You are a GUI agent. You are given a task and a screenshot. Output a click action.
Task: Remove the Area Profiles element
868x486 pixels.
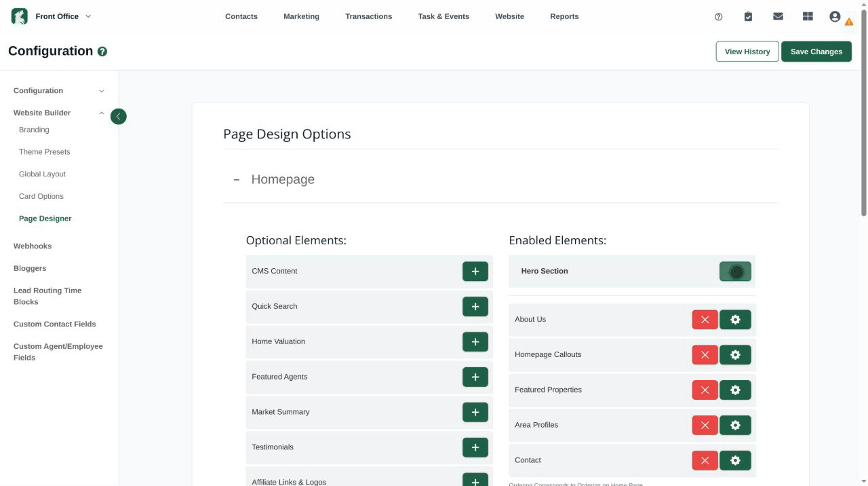(705, 425)
